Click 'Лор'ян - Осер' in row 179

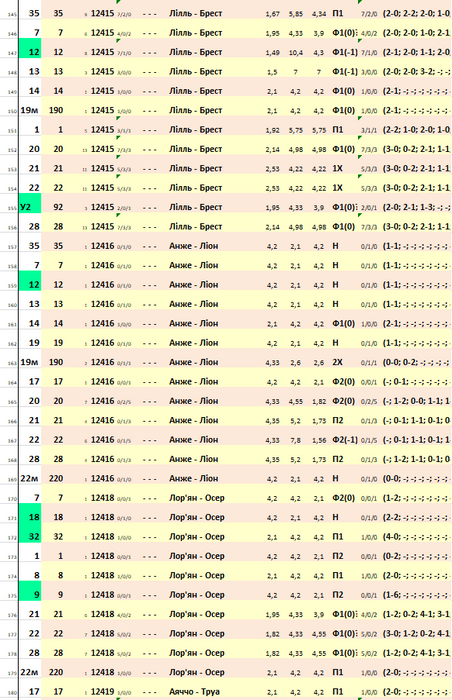pyautogui.click(x=197, y=672)
